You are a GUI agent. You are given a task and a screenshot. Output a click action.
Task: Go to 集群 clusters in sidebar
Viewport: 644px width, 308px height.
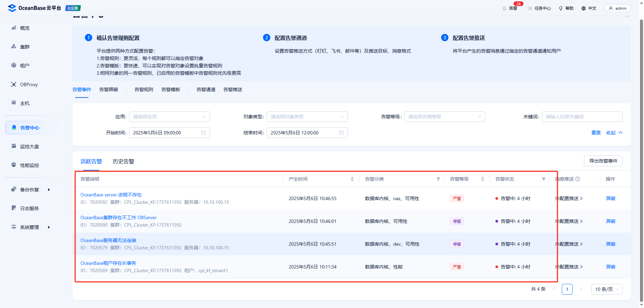[x=24, y=47]
